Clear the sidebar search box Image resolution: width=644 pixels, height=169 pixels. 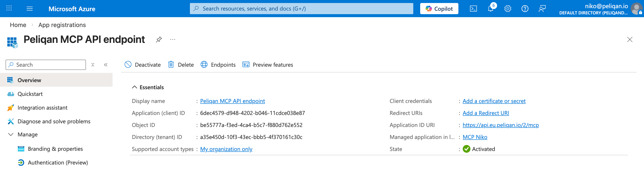(x=93, y=65)
